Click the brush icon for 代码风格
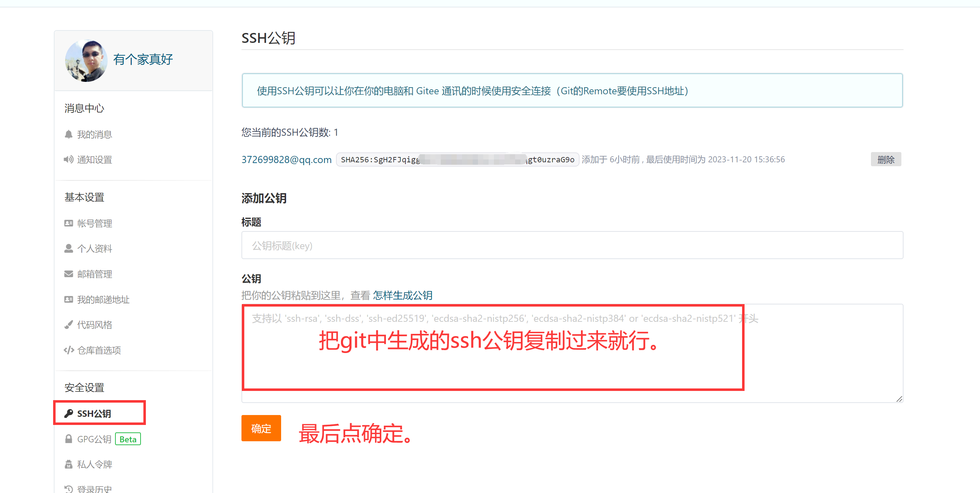980x493 pixels. pyautogui.click(x=68, y=324)
